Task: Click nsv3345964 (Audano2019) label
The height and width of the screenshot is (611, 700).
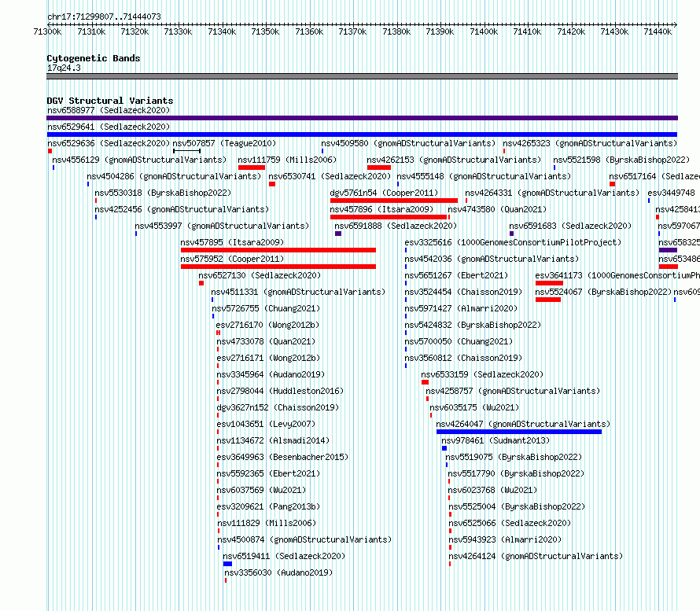Action: click(271, 374)
